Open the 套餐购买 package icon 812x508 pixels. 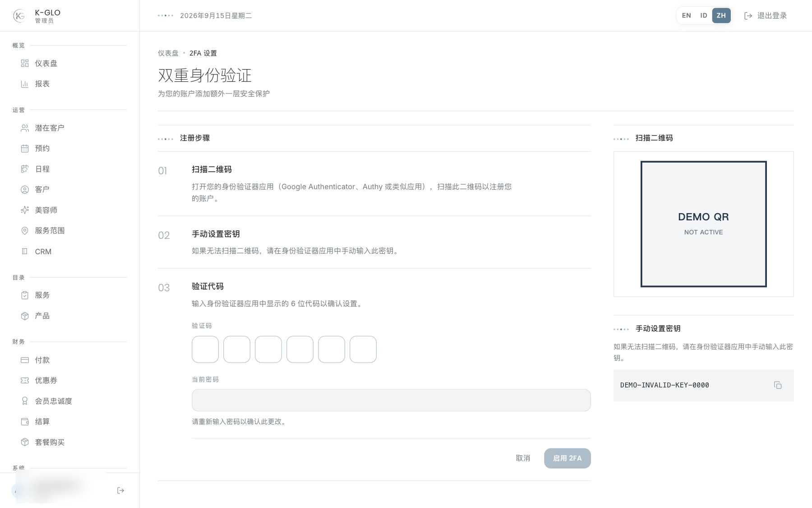[25, 442]
